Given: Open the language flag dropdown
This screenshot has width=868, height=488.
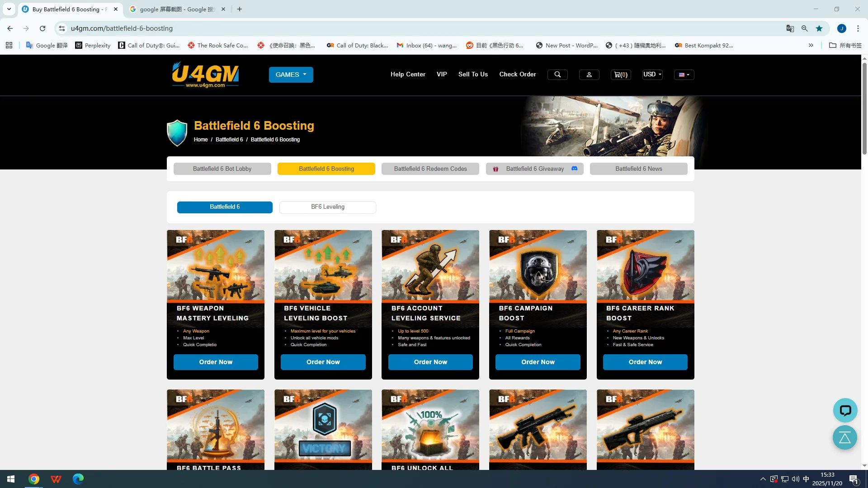Looking at the screenshot, I should (x=684, y=75).
